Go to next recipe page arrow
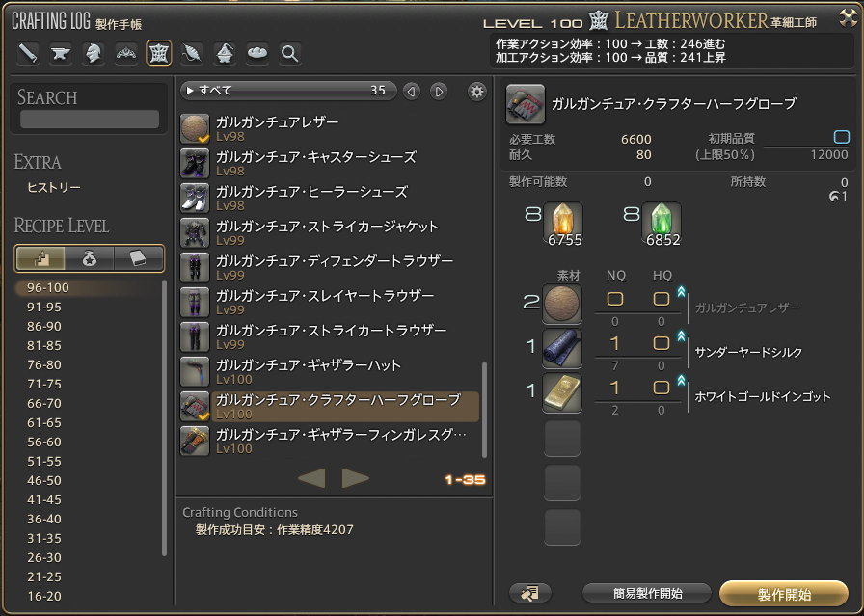 click(x=355, y=478)
